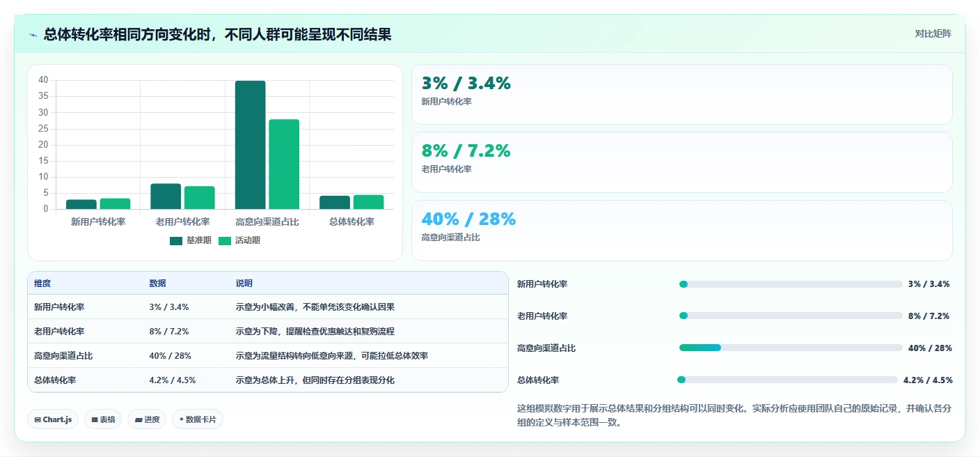Click the 活动期 bar for 新用户转化率
This screenshot has width=980, height=457.
point(115,203)
